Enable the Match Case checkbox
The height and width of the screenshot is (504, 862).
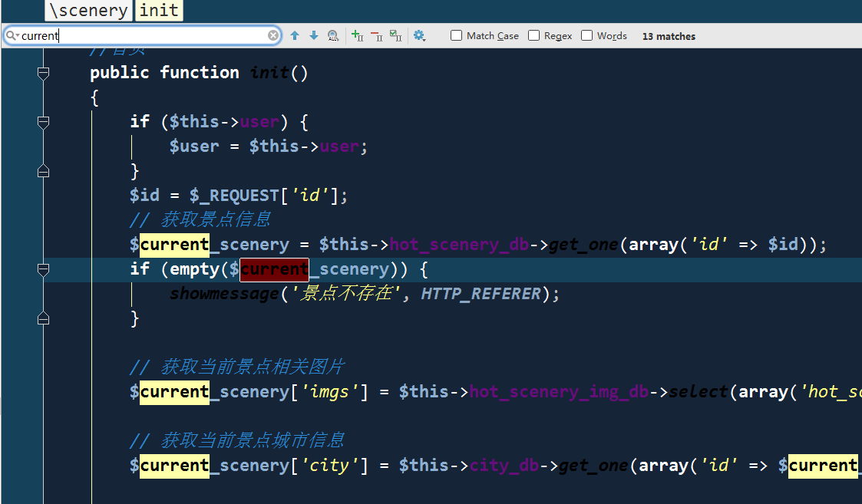tap(456, 36)
